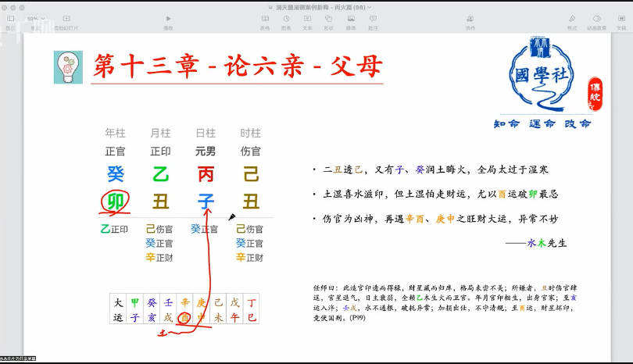Toggle the Format inspector panel

[572, 18]
